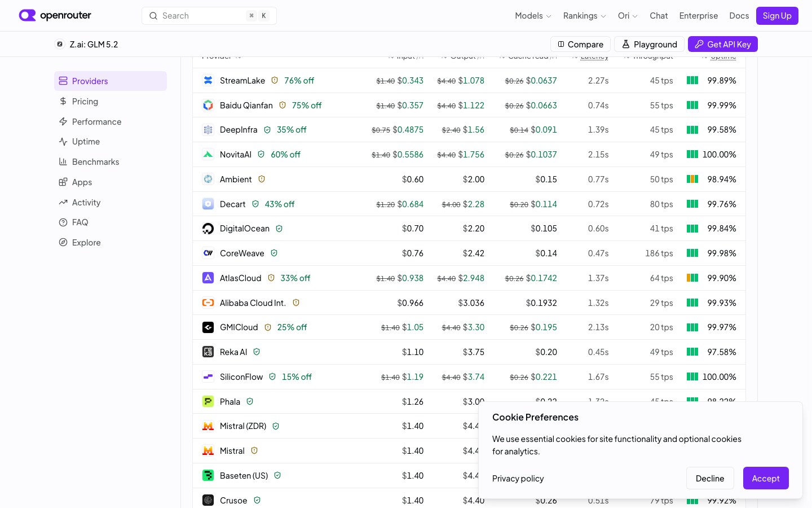Click the Phala provider logo

click(x=208, y=401)
